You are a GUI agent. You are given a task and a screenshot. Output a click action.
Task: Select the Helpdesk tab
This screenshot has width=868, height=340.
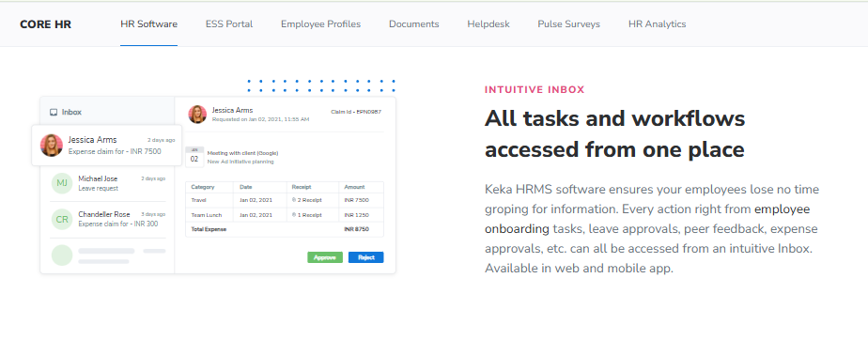pyautogui.click(x=488, y=24)
